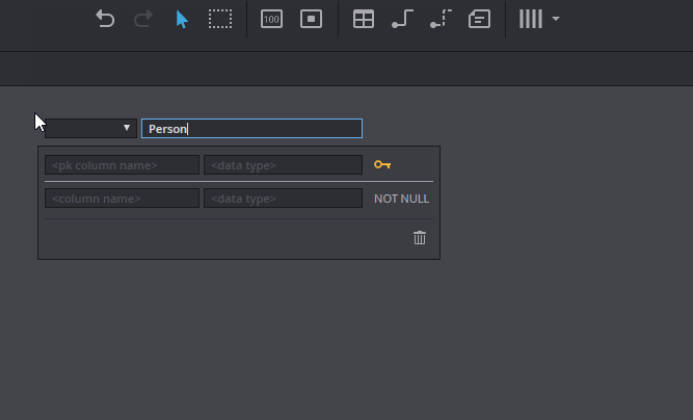
Task: Click the fit-to-screen zoom icon
Action: point(311,19)
